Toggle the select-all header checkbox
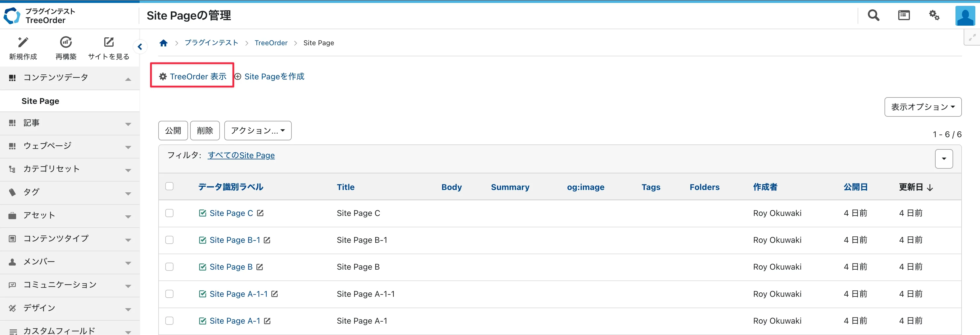This screenshot has width=980, height=335. (169, 186)
